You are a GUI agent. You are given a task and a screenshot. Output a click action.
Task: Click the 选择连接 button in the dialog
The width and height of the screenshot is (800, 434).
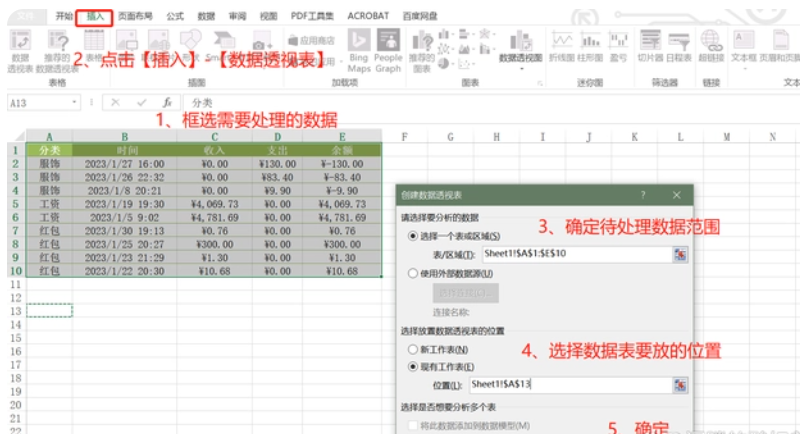click(465, 293)
